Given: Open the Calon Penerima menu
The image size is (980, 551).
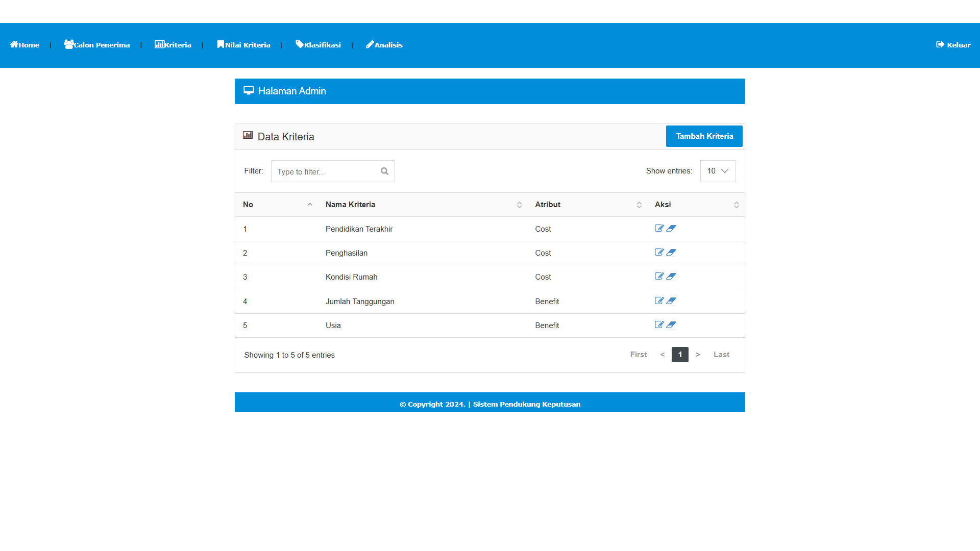Looking at the screenshot, I should point(97,45).
